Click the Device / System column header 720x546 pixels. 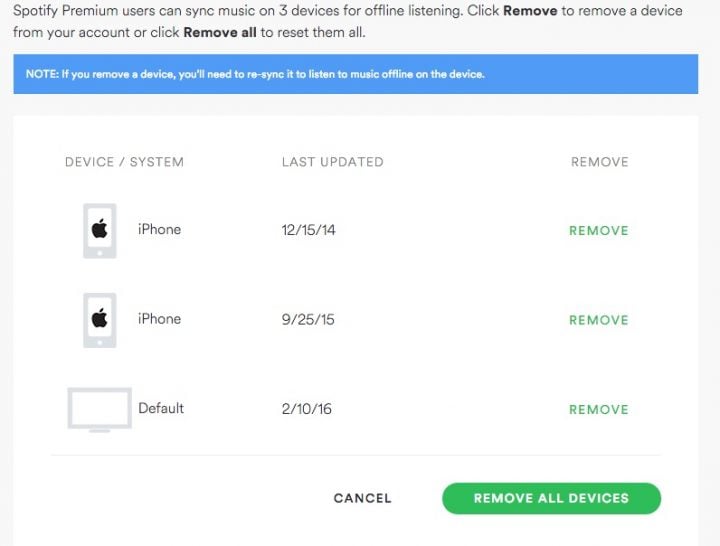click(124, 162)
